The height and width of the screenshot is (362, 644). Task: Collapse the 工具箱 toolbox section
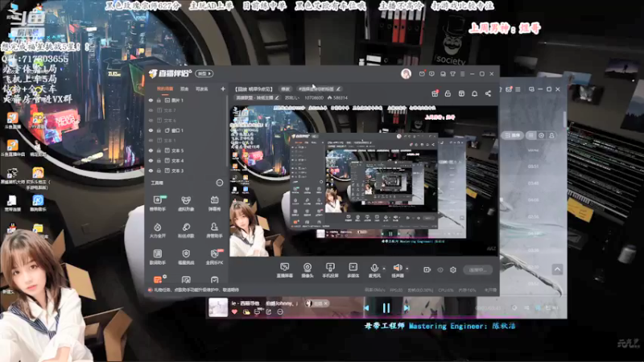[x=220, y=183]
